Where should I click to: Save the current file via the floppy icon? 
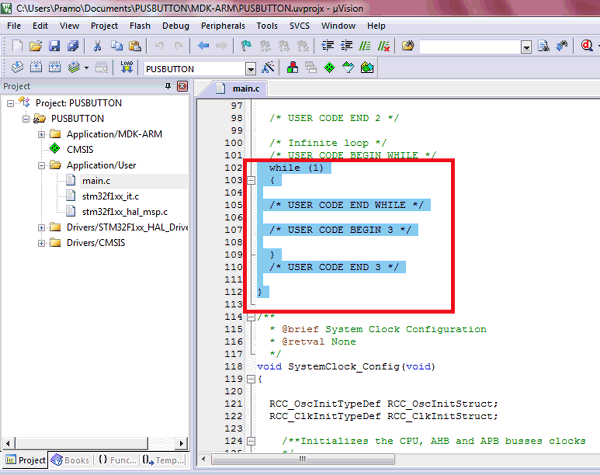(54, 46)
